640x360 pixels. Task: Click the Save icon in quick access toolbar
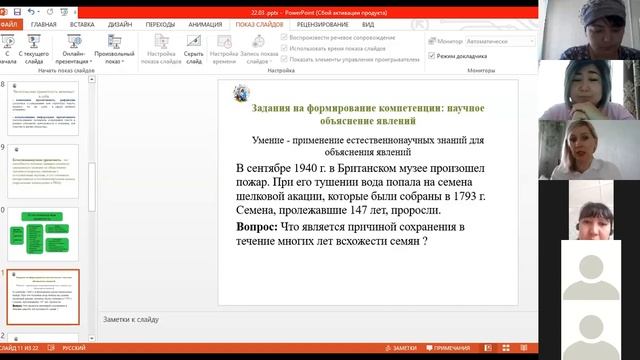(17, 12)
